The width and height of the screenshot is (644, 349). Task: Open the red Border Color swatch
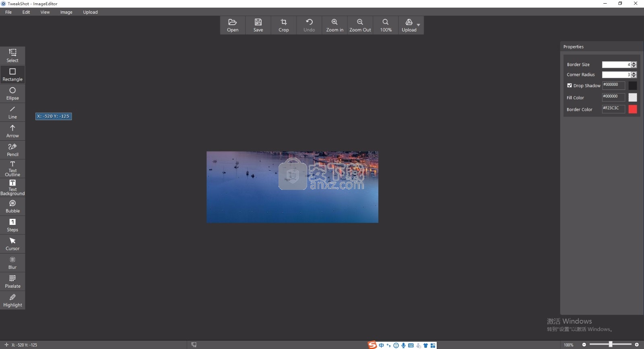[633, 109]
